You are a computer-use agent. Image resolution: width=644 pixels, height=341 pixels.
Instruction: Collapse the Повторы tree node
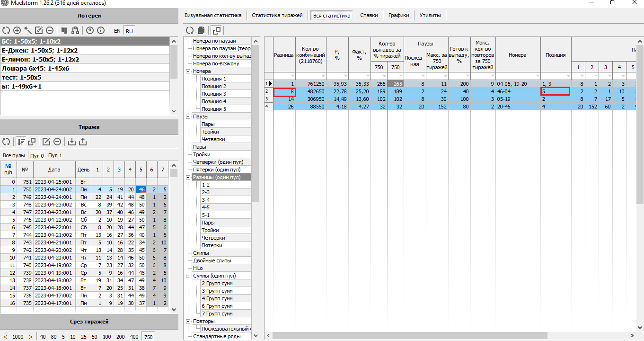188,321
